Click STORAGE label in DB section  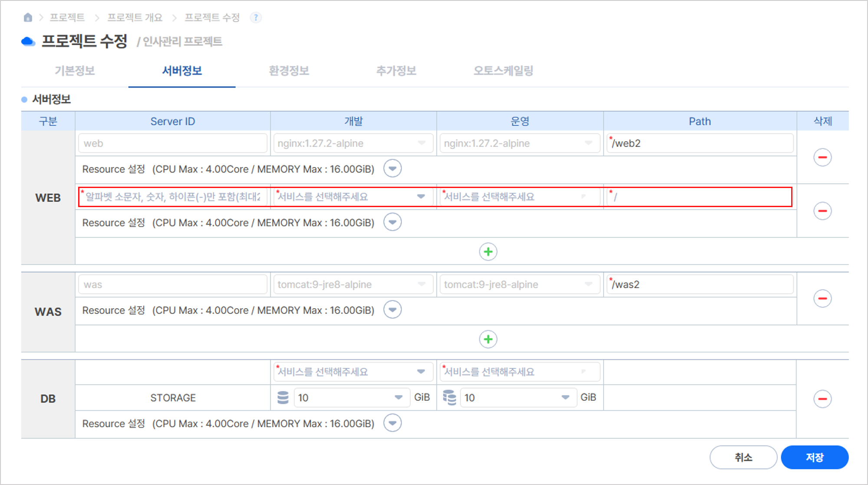pos(173,398)
